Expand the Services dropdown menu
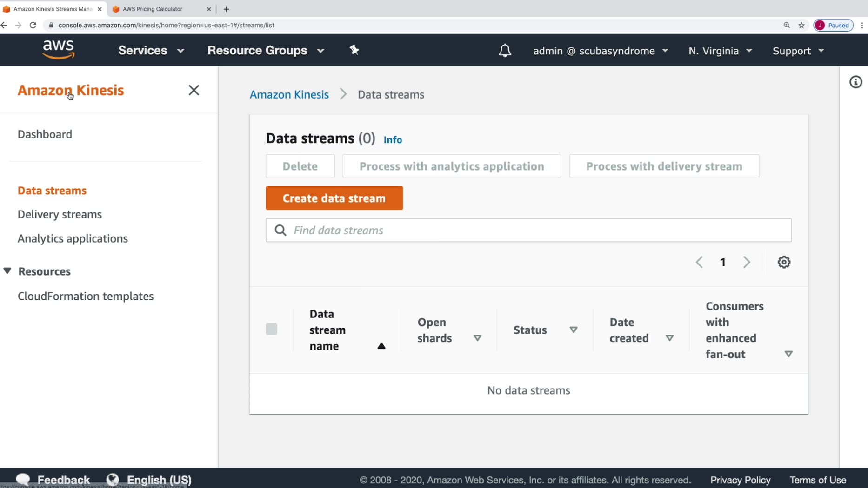Image resolution: width=868 pixels, height=488 pixels. 151,50
